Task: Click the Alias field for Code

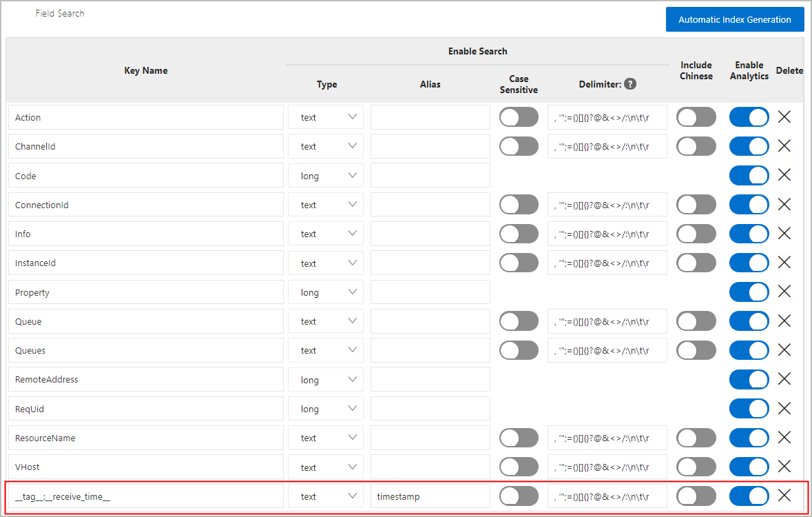Action: click(x=430, y=175)
